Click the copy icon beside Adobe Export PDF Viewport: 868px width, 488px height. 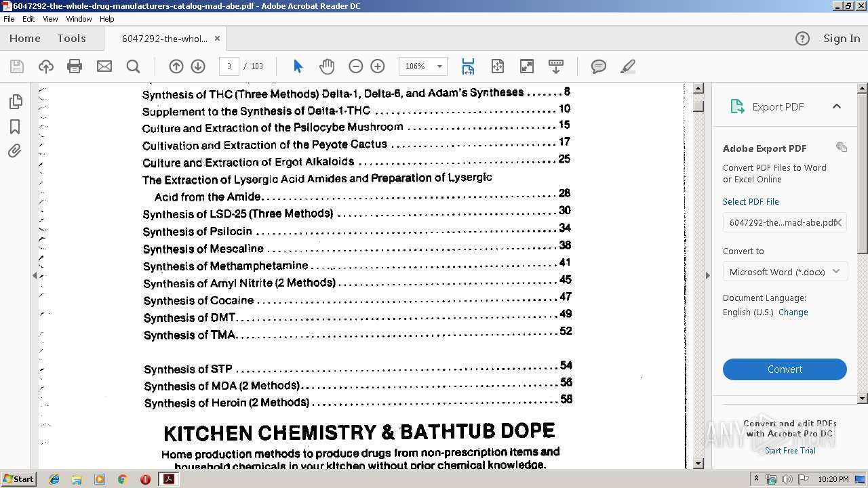click(842, 147)
